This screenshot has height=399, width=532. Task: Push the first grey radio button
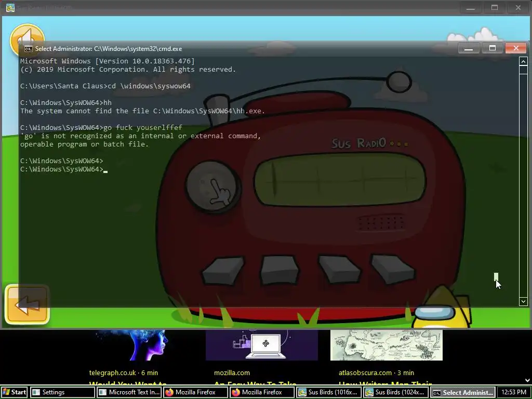[x=223, y=270]
